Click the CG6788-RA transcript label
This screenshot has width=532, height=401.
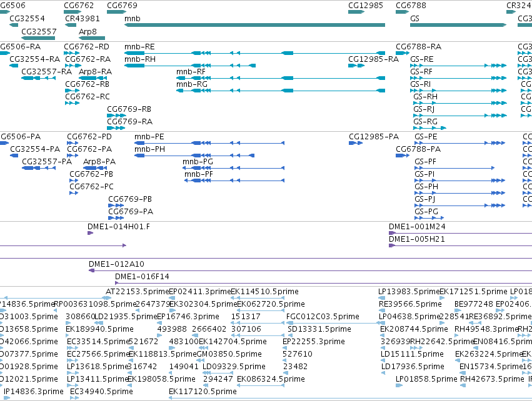point(419,47)
